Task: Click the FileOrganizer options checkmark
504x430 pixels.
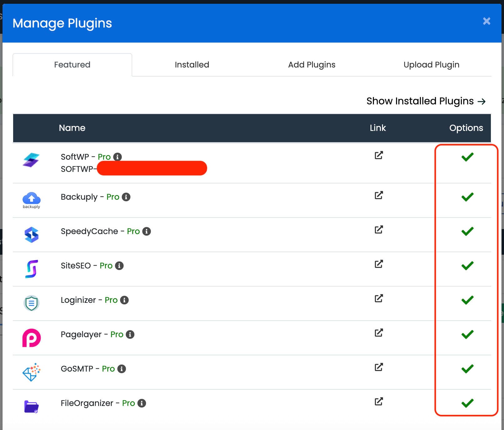Action: (x=467, y=403)
